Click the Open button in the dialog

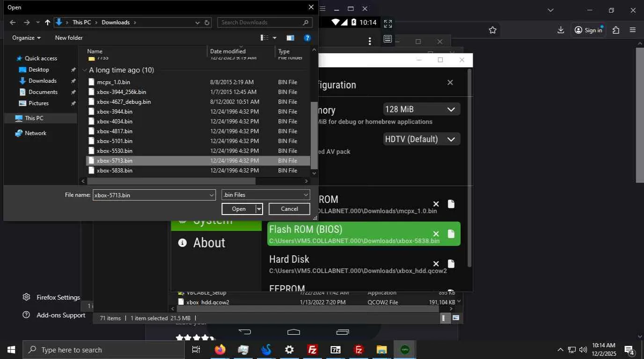coord(239,209)
